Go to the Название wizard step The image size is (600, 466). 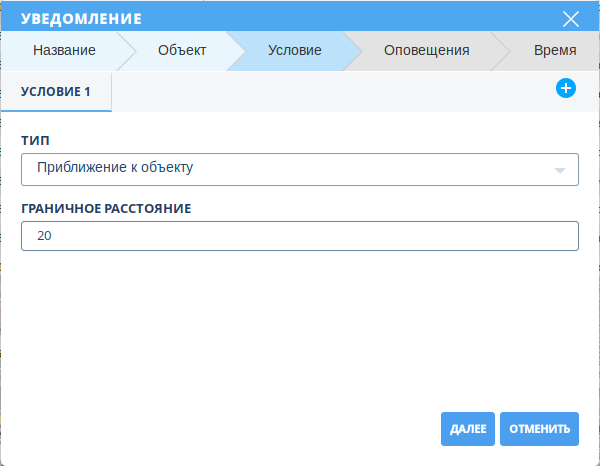pyautogui.click(x=64, y=50)
